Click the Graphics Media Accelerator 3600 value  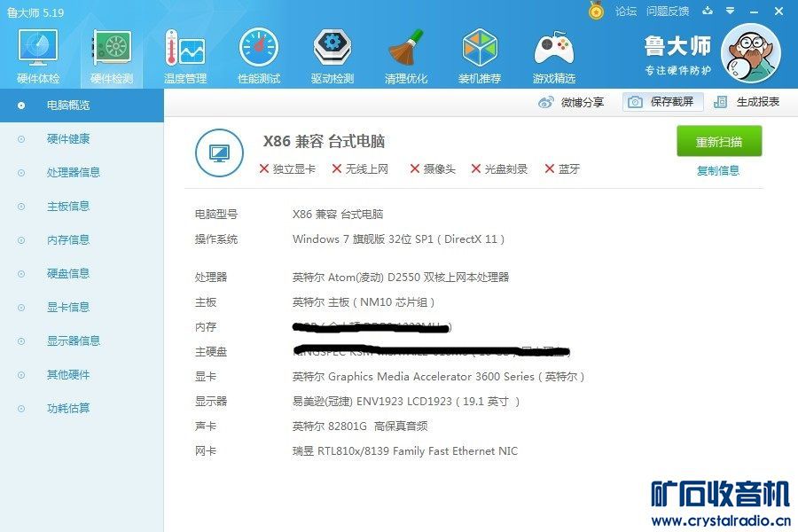(438, 377)
